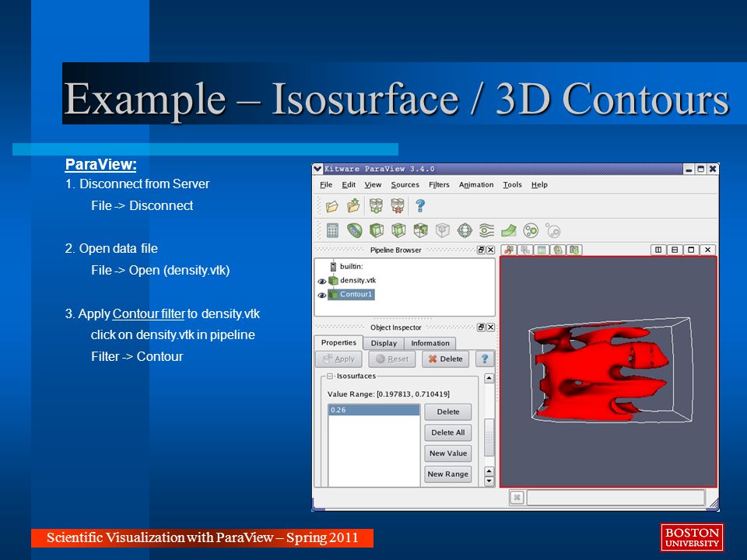
Task: Click the fourth icon in view toolbar
Action: tap(558, 250)
